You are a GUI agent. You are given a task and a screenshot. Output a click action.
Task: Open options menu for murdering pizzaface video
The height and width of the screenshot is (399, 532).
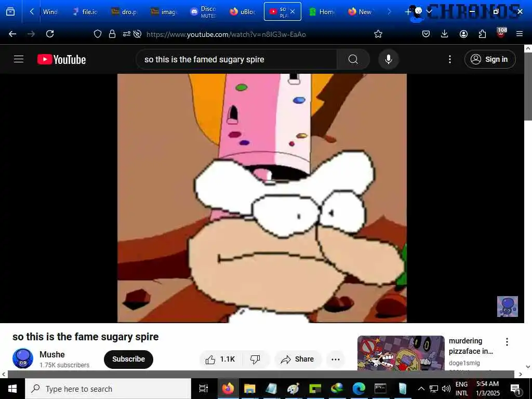[507, 342]
